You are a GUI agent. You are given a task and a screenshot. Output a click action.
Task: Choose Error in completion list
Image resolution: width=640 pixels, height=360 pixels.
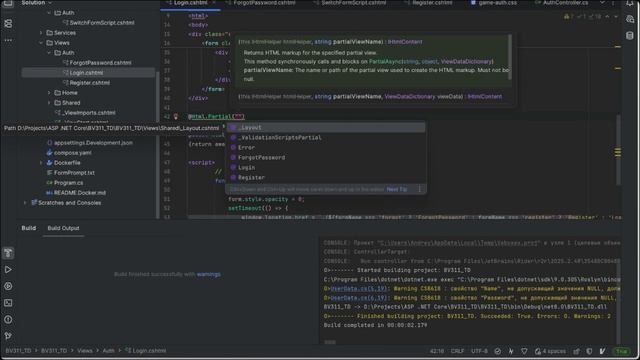click(x=326, y=147)
